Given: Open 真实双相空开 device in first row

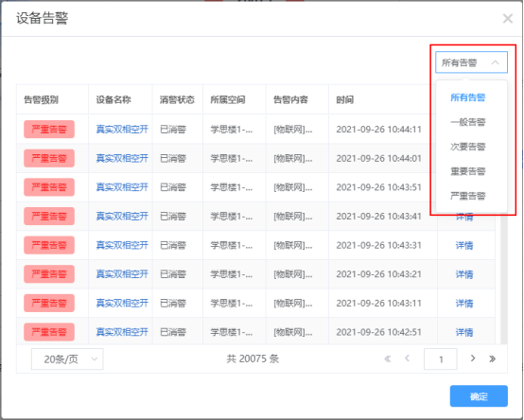Looking at the screenshot, I should pos(122,130).
